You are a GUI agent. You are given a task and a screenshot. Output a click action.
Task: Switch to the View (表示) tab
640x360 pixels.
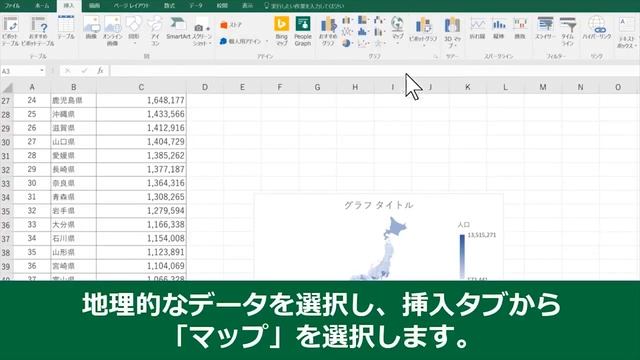(x=247, y=6)
